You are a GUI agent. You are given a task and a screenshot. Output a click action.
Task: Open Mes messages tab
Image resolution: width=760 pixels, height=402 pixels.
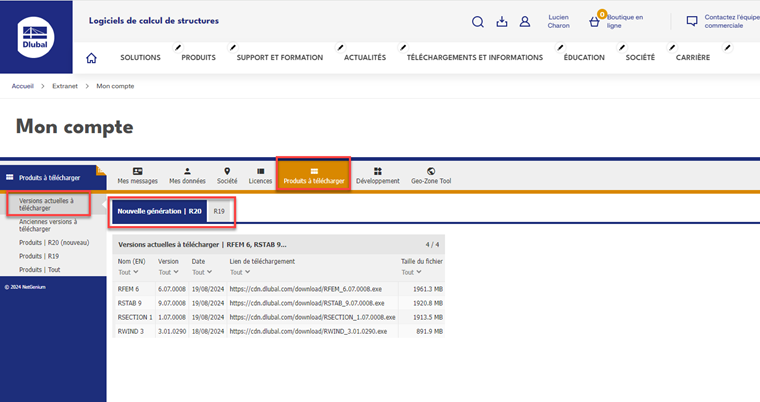click(138, 176)
